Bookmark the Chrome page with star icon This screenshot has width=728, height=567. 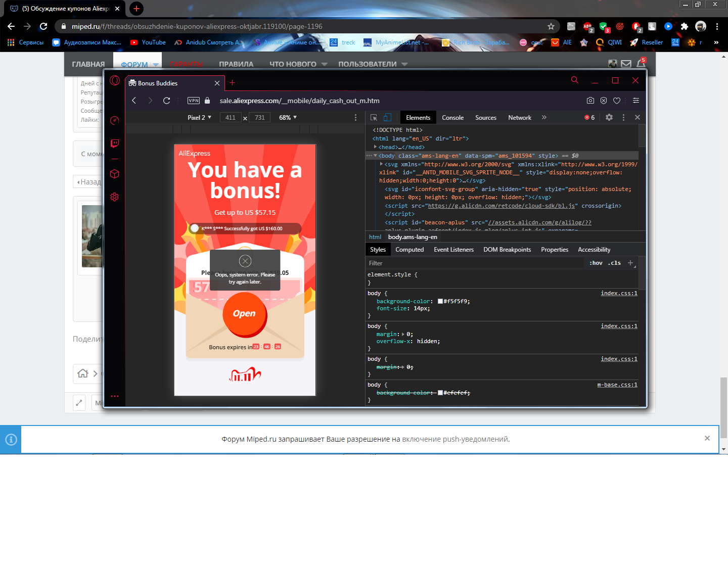tap(551, 26)
